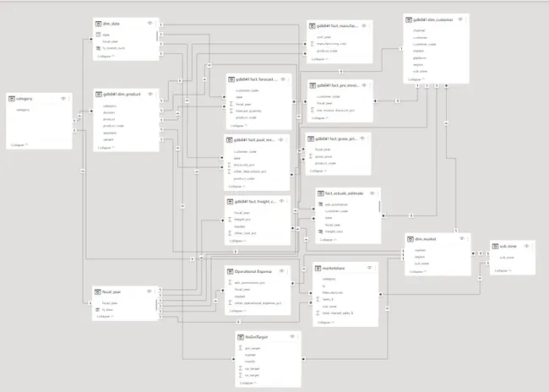Click the fiscal_year table field scrollbar

point(156,304)
